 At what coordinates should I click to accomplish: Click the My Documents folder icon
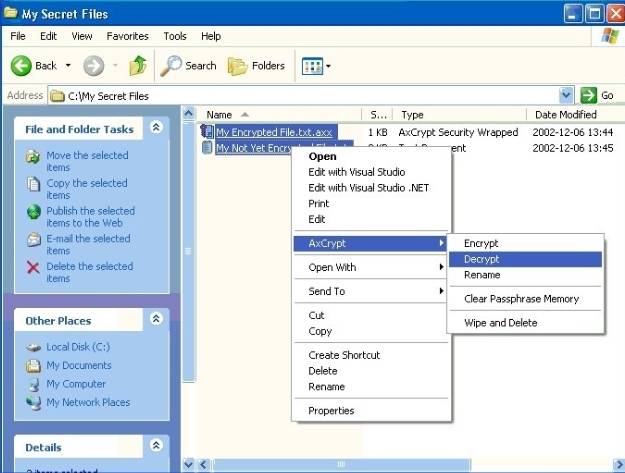point(33,365)
